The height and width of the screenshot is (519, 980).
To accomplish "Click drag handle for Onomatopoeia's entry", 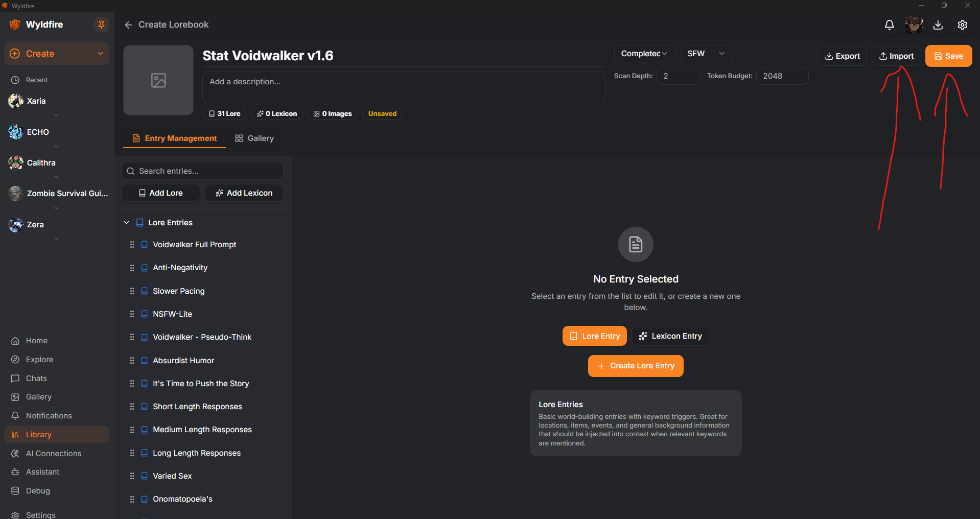I will click(132, 499).
